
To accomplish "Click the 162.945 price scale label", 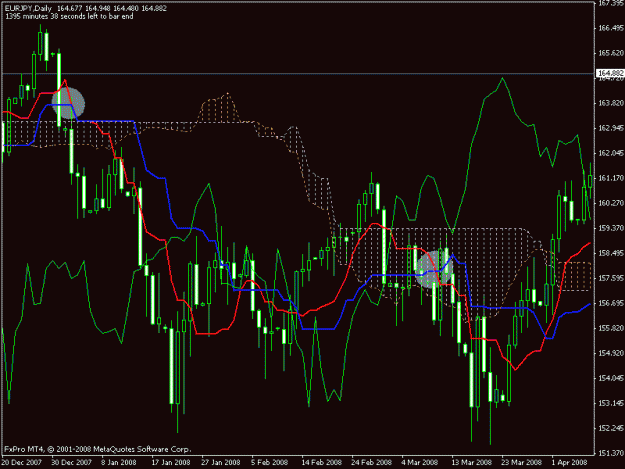I will (x=611, y=128).
